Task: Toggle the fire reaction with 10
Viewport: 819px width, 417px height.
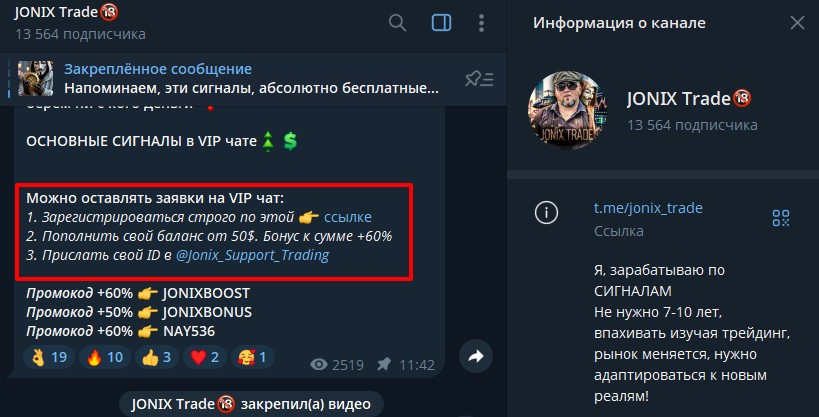Action: (105, 357)
